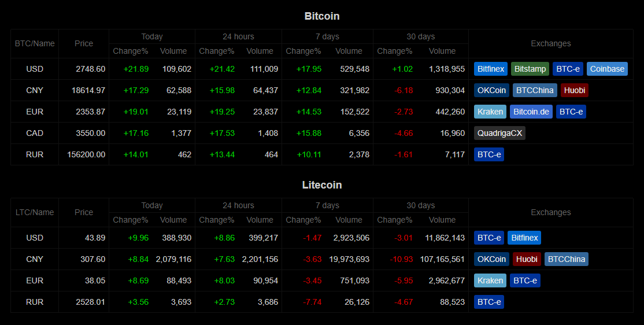Click Bitcoin table 24 hours header
This screenshot has height=325, width=644.
point(238,36)
